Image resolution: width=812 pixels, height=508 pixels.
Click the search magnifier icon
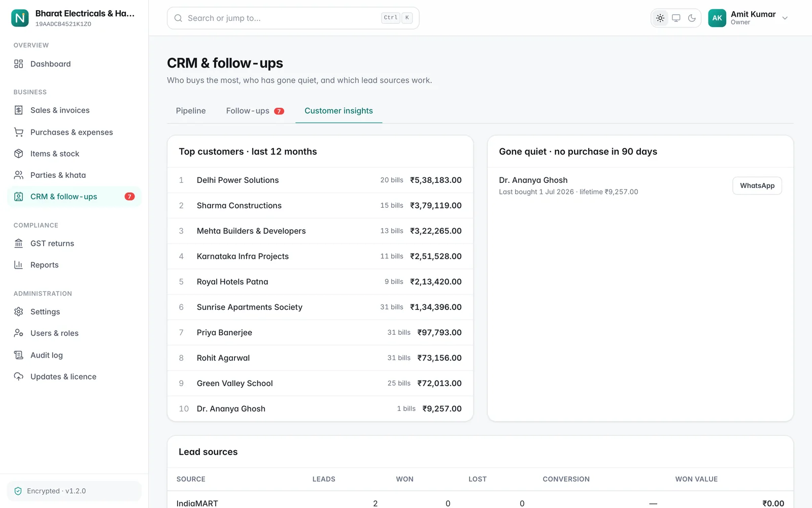(x=178, y=18)
